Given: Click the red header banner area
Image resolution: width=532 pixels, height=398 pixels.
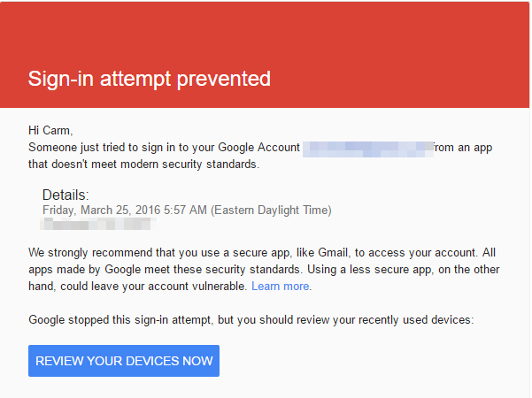Looking at the screenshot, I should [x=265, y=55].
